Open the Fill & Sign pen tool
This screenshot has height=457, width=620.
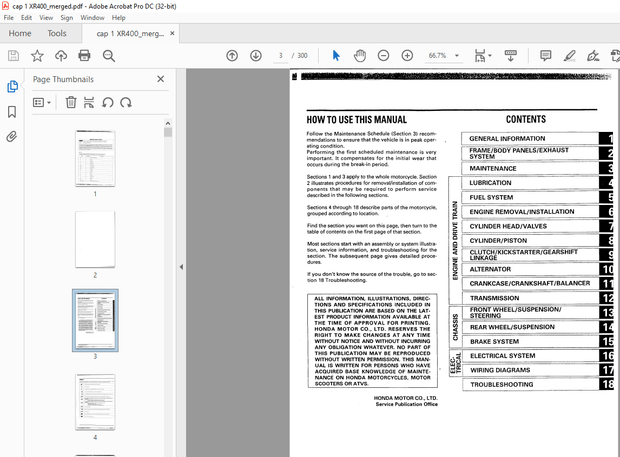coord(593,56)
